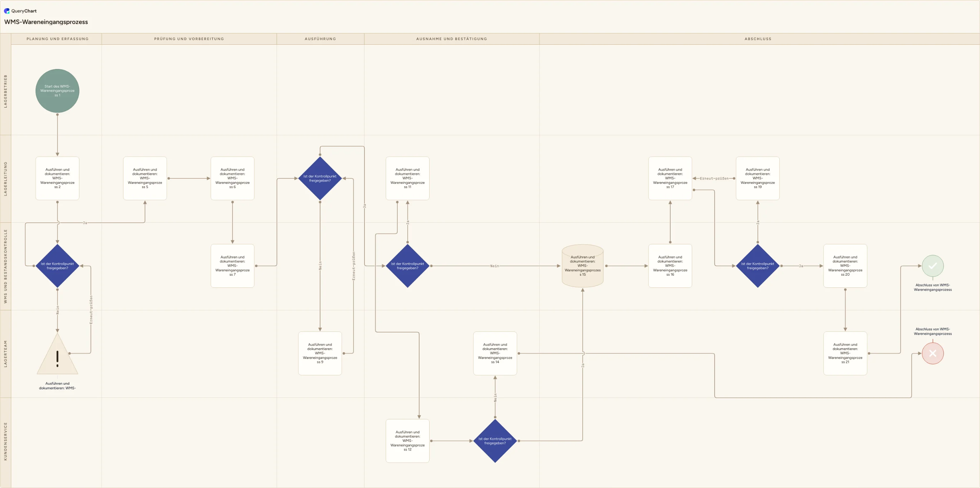Select the Ausnahme und Bestätigung phase header

(452, 39)
